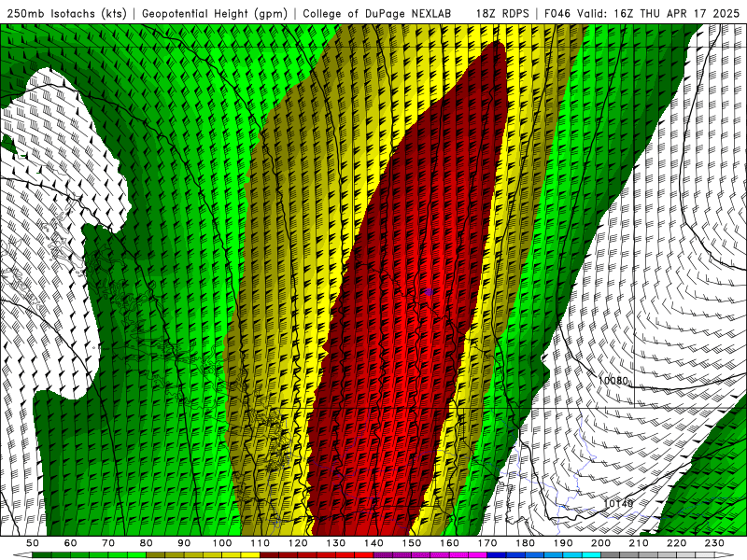
Task: Click the 10080 height contour label
Action: coord(613,381)
